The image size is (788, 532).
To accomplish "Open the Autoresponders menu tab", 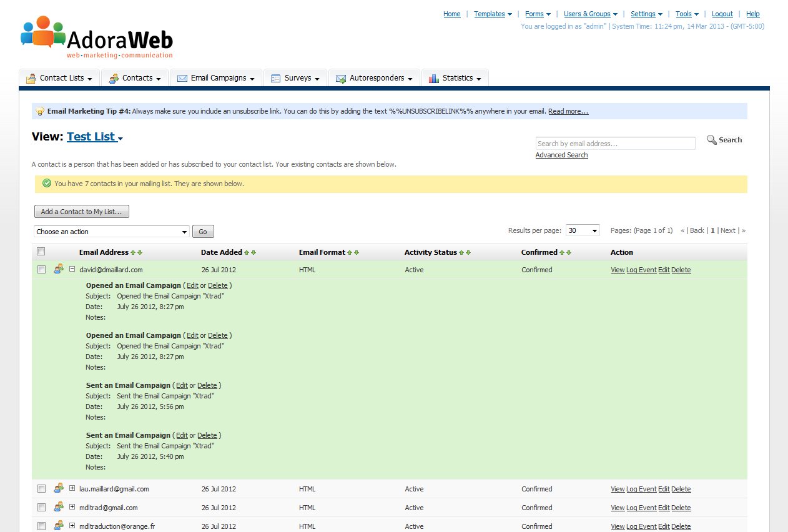I will [x=375, y=79].
